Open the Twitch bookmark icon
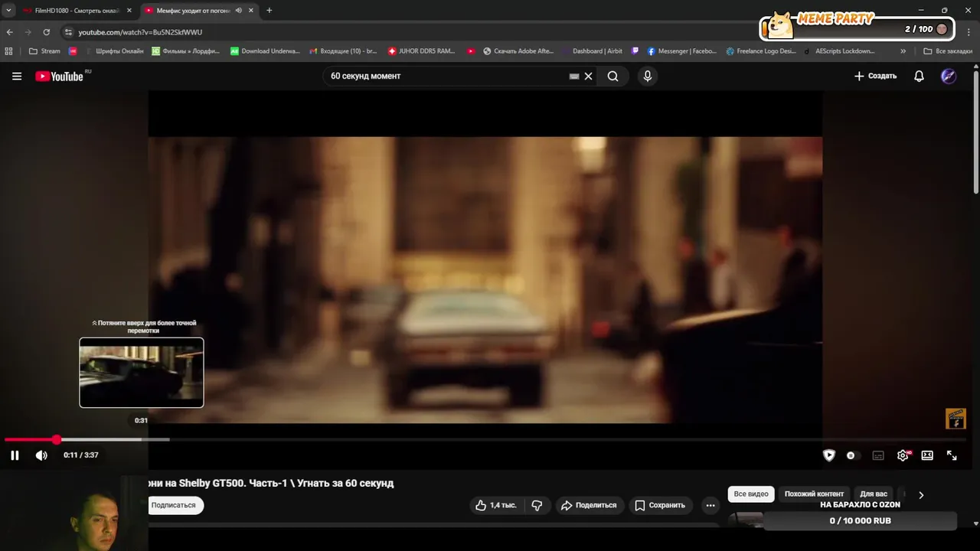 [635, 51]
